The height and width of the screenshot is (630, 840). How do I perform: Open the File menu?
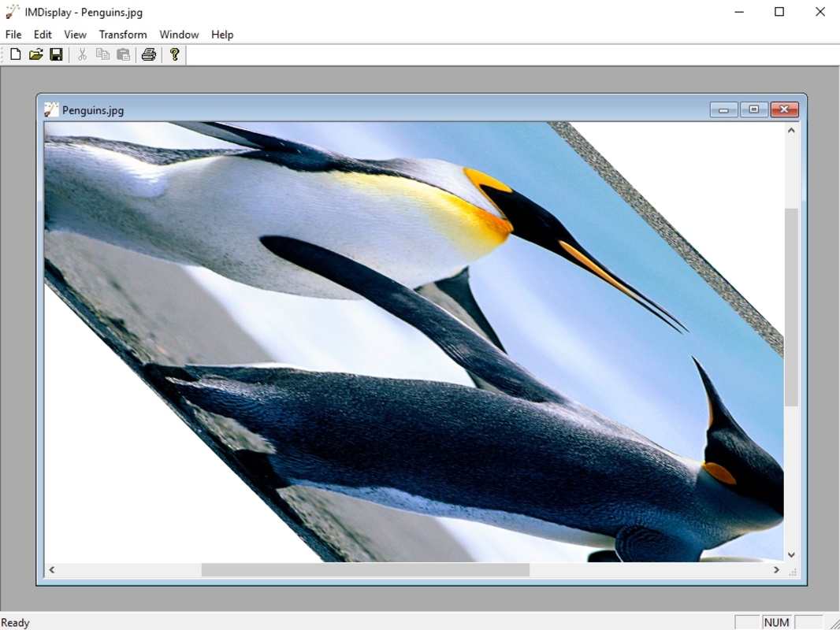click(x=13, y=35)
